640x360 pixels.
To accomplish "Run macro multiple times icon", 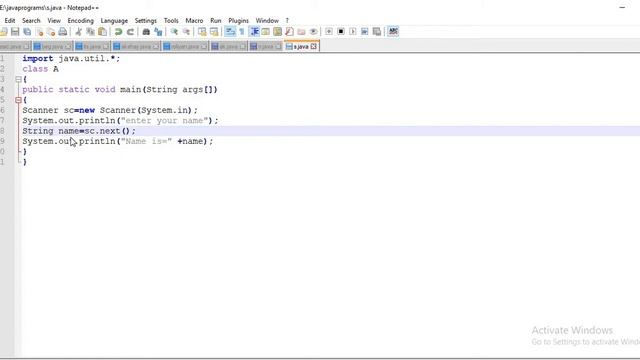I will (x=364, y=31).
